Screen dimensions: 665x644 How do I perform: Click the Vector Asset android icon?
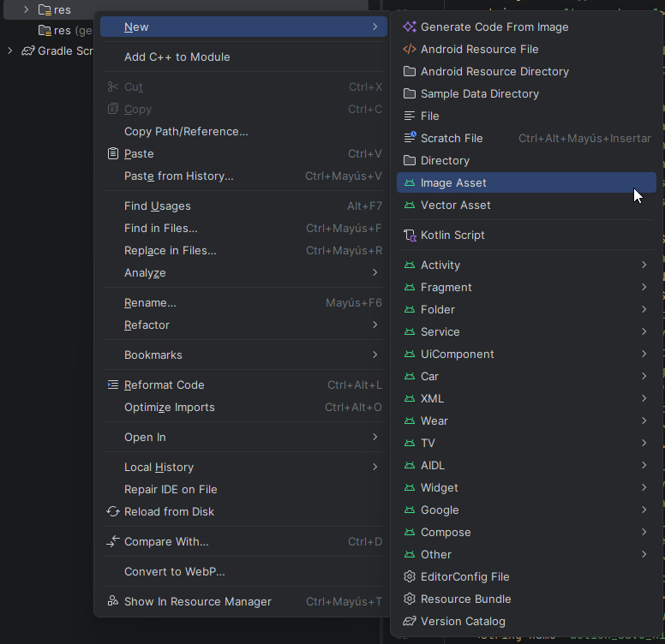(410, 205)
